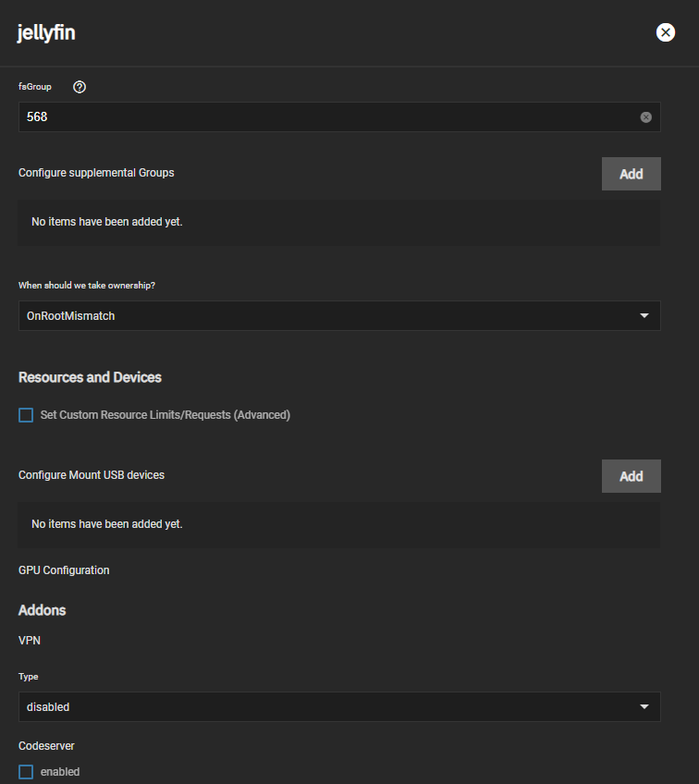
Task: Open the fsGroup help tooltip icon
Action: [80, 87]
